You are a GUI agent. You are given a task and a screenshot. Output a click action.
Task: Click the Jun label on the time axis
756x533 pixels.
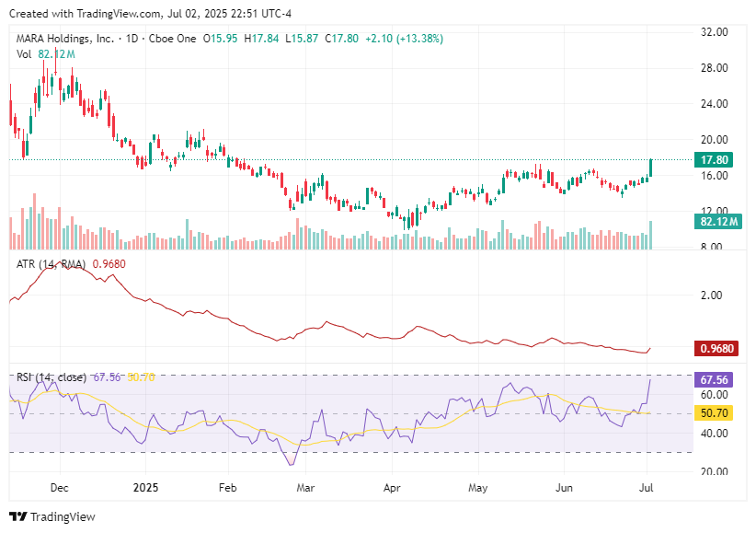(x=564, y=488)
